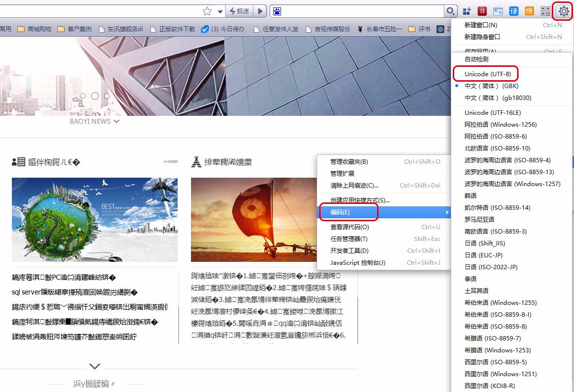
Task: Bookmark the page with the star icon
Action: tap(207, 11)
